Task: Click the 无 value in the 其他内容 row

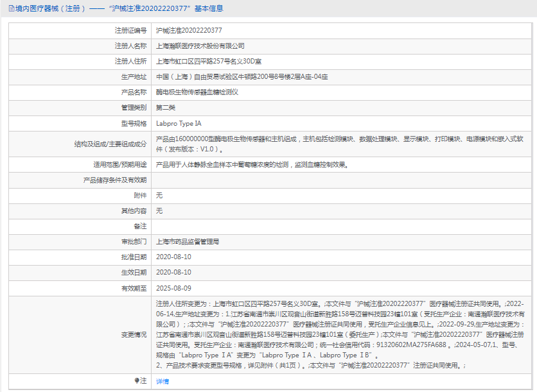Action: pyautogui.click(x=159, y=210)
